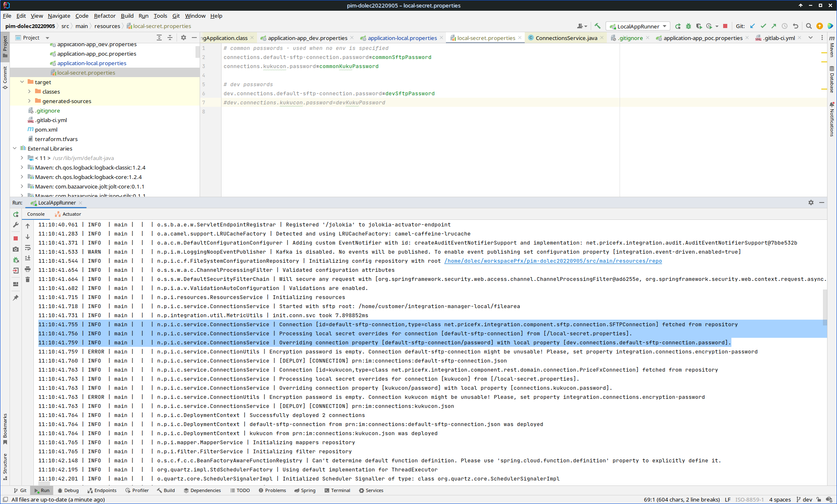This screenshot has width=837, height=504.
Task: Click Git Commit checkmark icon
Action: [x=763, y=26]
